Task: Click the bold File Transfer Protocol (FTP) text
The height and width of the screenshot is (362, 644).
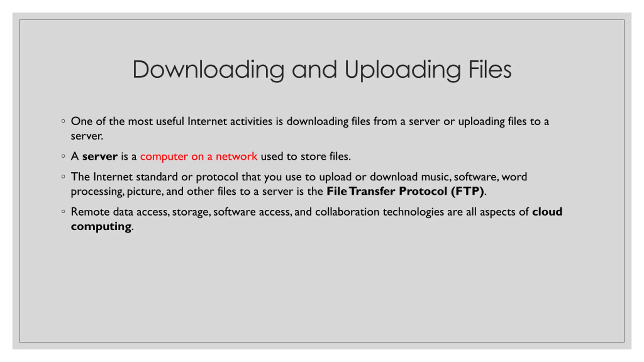Action: tap(405, 191)
